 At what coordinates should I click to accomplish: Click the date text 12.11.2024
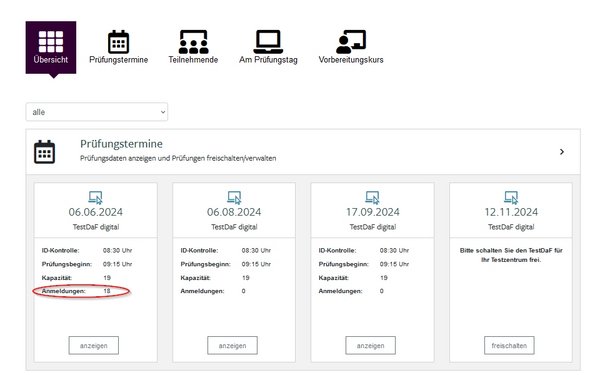(511, 212)
